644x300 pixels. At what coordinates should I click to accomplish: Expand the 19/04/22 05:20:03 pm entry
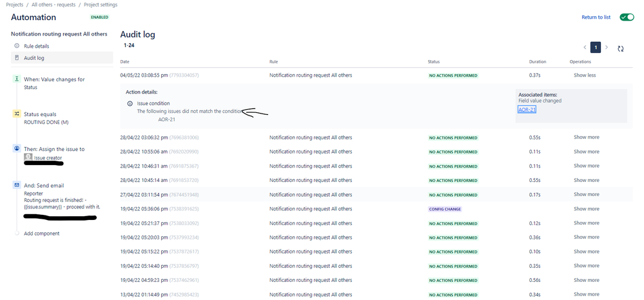(587, 237)
